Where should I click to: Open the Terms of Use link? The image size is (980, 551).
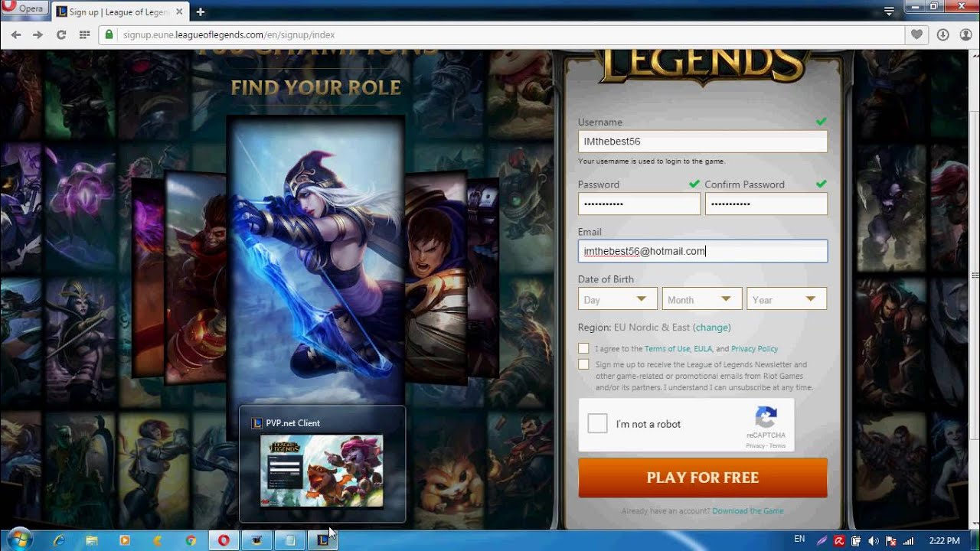click(x=667, y=349)
